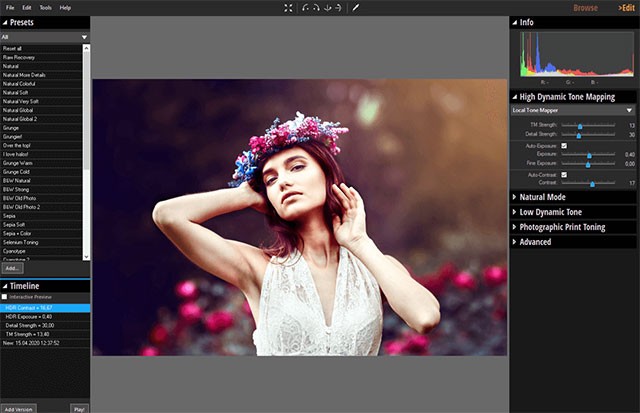Click the rotate left icon
This screenshot has height=413, width=640.
point(306,7)
